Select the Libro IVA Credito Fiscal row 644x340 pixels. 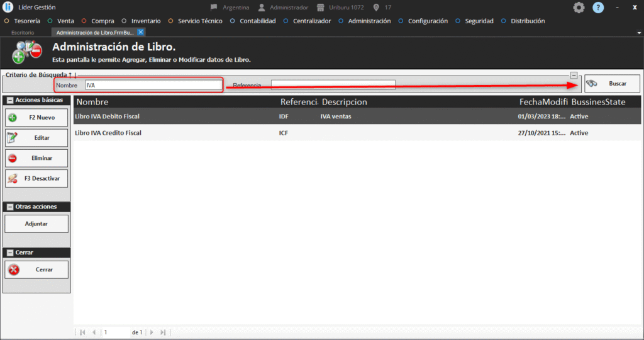click(x=108, y=133)
